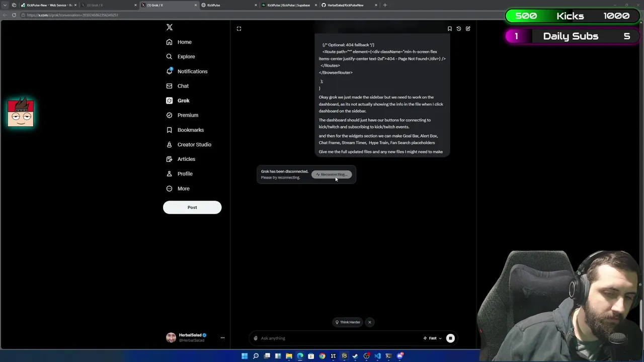Open Grok conversation history icon
This screenshot has width=644, height=362.
click(x=459, y=29)
